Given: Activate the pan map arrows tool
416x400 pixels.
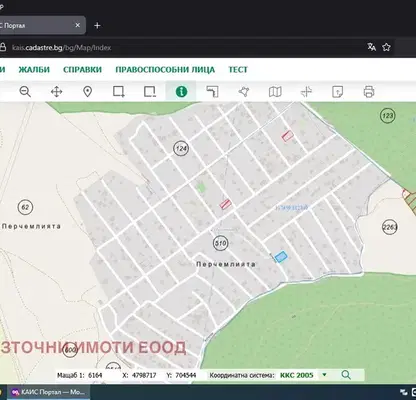Looking at the screenshot, I should pyautogui.click(x=56, y=91).
